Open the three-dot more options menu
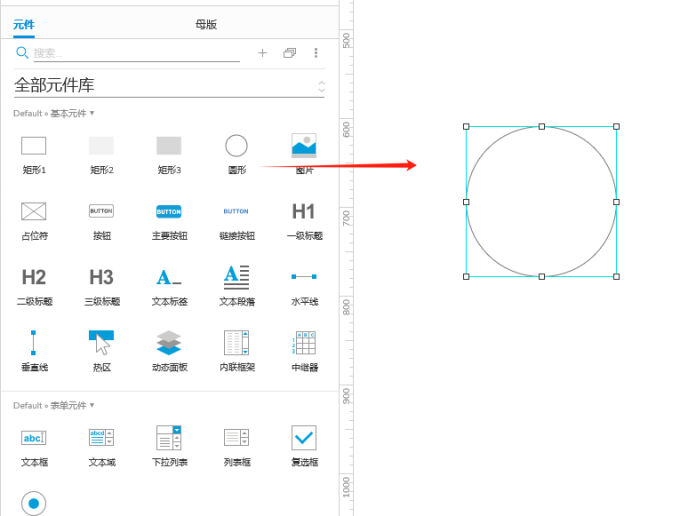The width and height of the screenshot is (680, 516). (x=316, y=53)
